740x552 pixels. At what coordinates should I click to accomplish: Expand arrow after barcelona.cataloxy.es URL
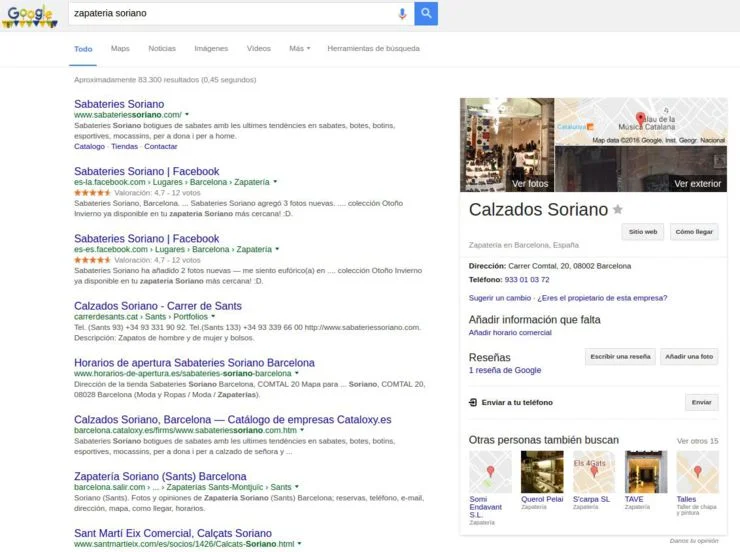302,430
